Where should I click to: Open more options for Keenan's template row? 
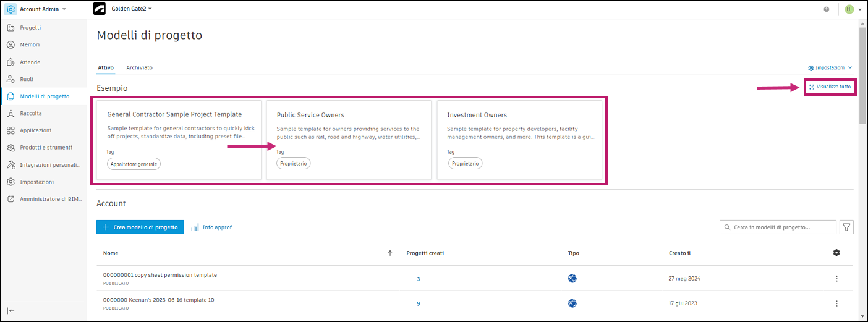836,303
